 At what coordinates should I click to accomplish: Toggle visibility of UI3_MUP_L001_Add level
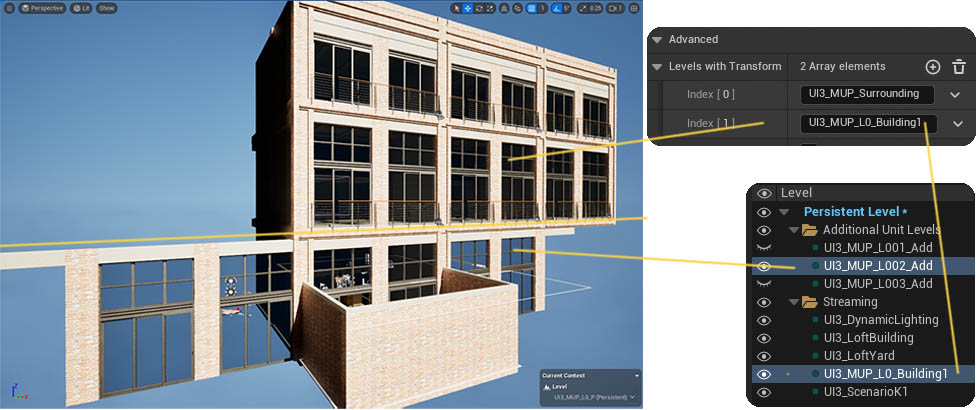[764, 248]
